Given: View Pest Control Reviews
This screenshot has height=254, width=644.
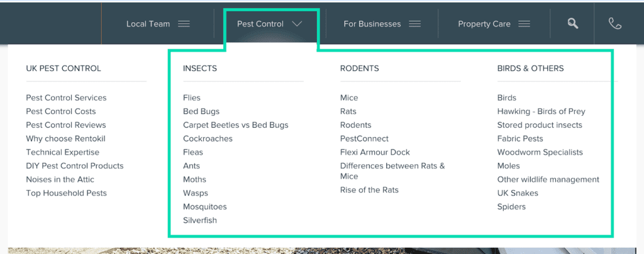Looking at the screenshot, I should click(65, 124).
